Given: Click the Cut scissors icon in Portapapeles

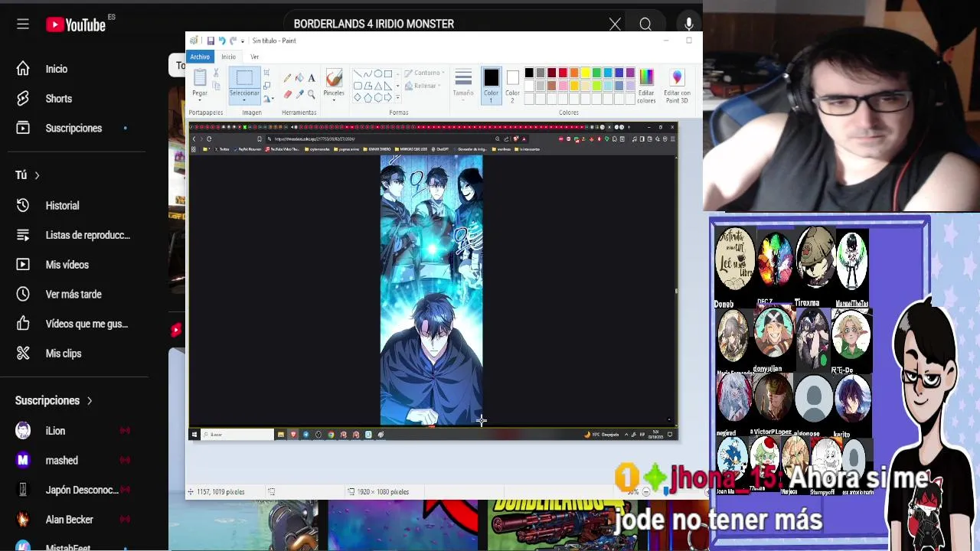Looking at the screenshot, I should [x=216, y=73].
